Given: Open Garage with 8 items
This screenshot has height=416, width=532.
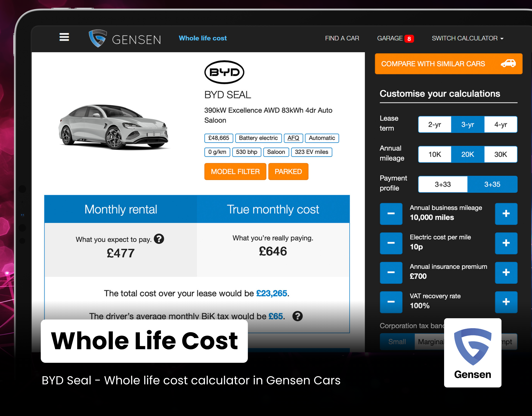Looking at the screenshot, I should pos(395,38).
